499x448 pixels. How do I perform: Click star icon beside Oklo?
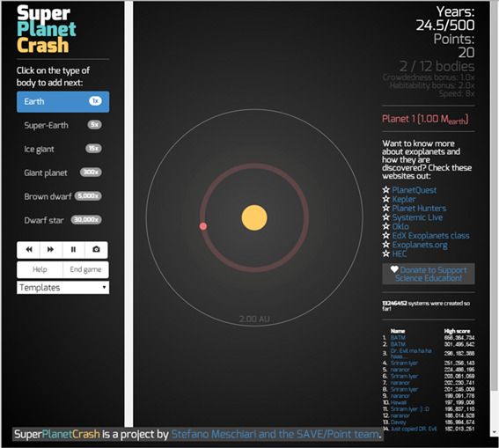[x=386, y=226]
